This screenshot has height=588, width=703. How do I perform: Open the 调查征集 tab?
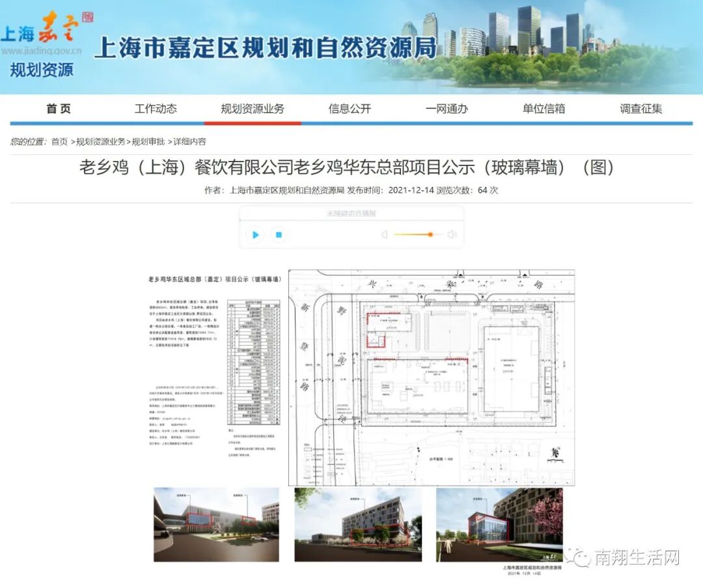tap(641, 109)
